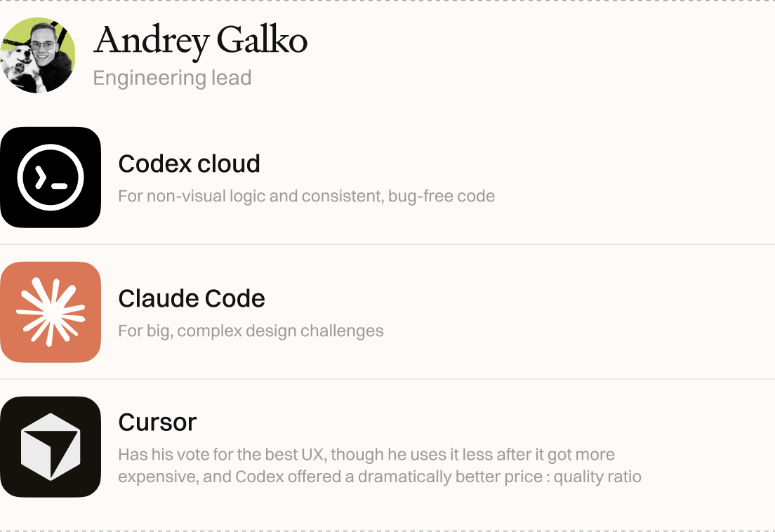Image resolution: width=775 pixels, height=532 pixels.
Task: Open the Claude Code title
Action: point(192,298)
